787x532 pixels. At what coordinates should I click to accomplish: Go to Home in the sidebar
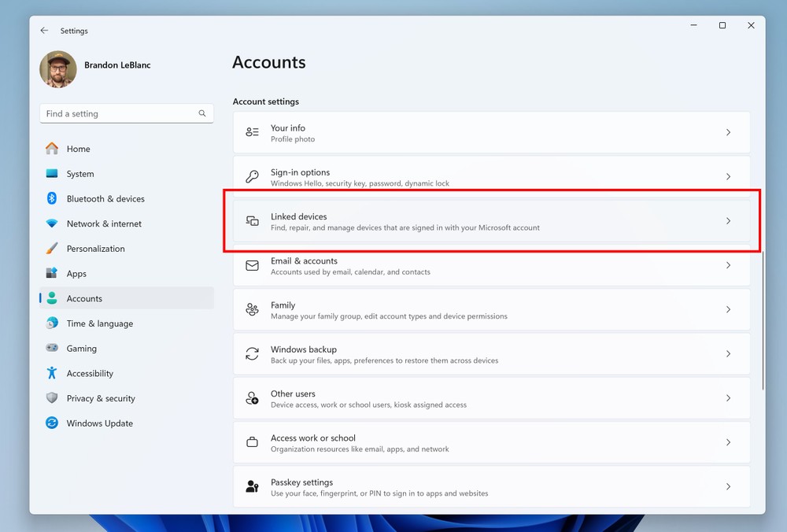click(x=78, y=149)
